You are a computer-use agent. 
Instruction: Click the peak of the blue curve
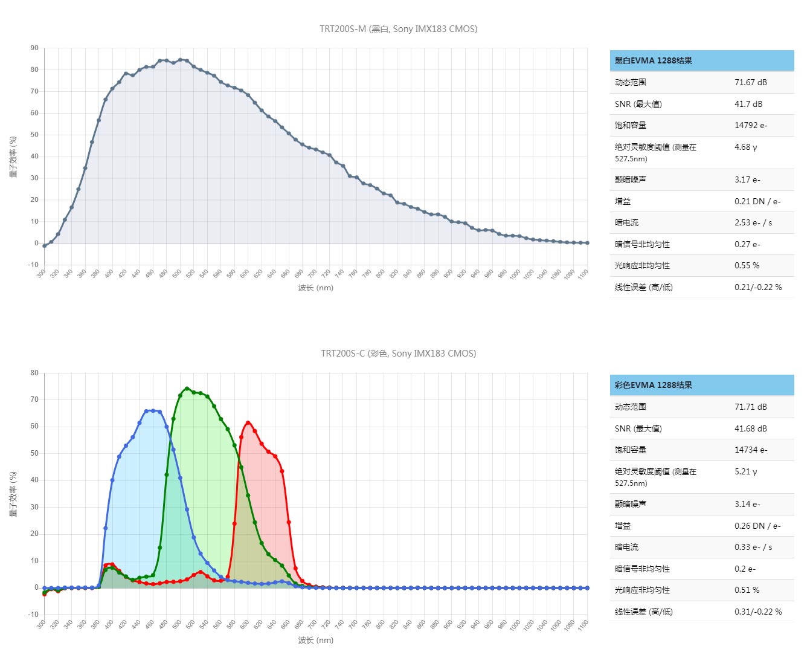(153, 410)
